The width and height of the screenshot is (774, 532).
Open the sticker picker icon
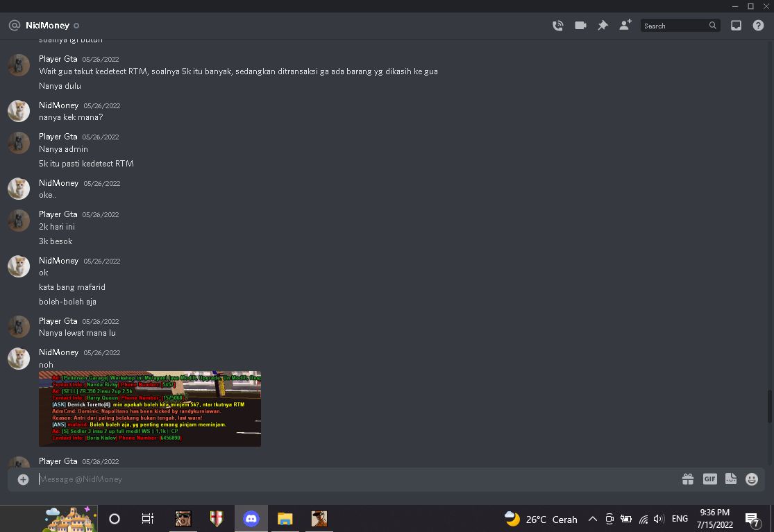[x=731, y=479]
